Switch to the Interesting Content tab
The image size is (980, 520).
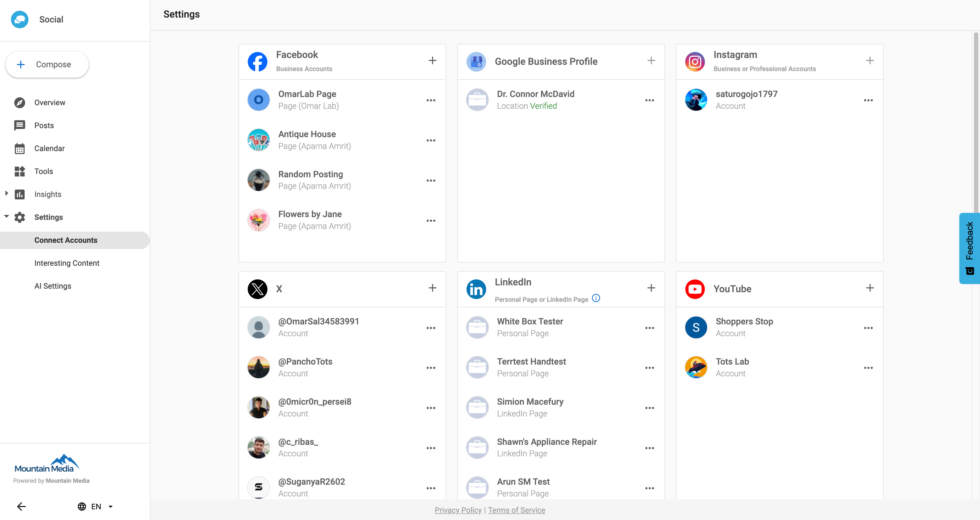coord(66,263)
